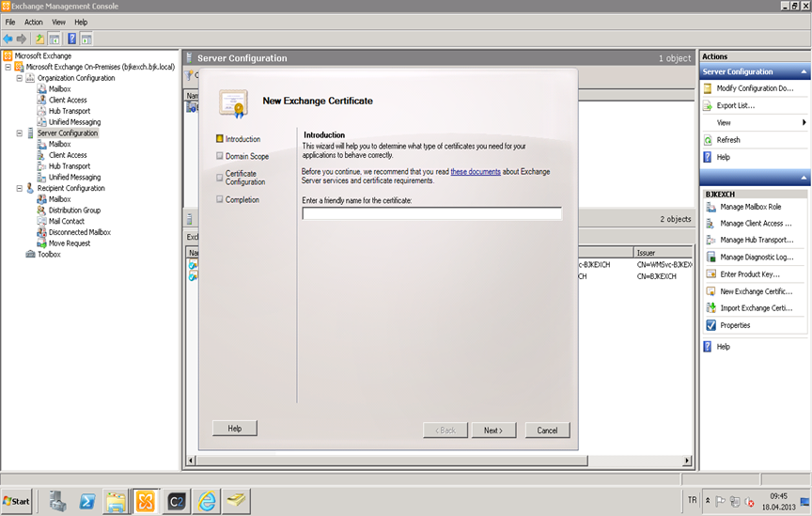
Task: Select Client Access under Organization Configuration
Action: click(68, 100)
